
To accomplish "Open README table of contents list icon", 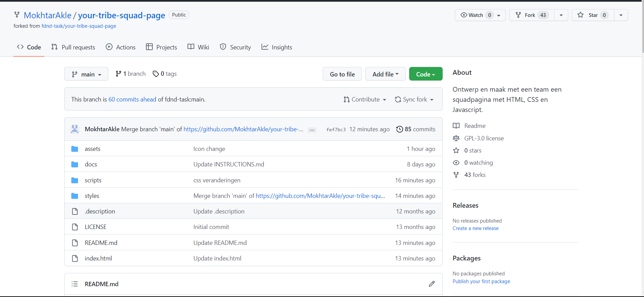I will pos(75,284).
